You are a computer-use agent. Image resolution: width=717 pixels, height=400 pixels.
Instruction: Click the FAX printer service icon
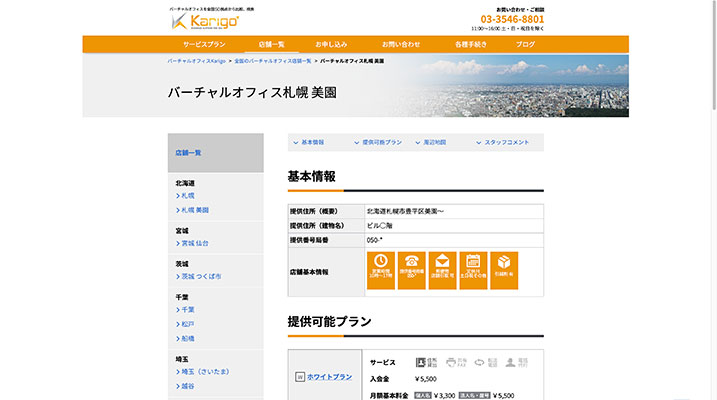pyautogui.click(x=456, y=363)
